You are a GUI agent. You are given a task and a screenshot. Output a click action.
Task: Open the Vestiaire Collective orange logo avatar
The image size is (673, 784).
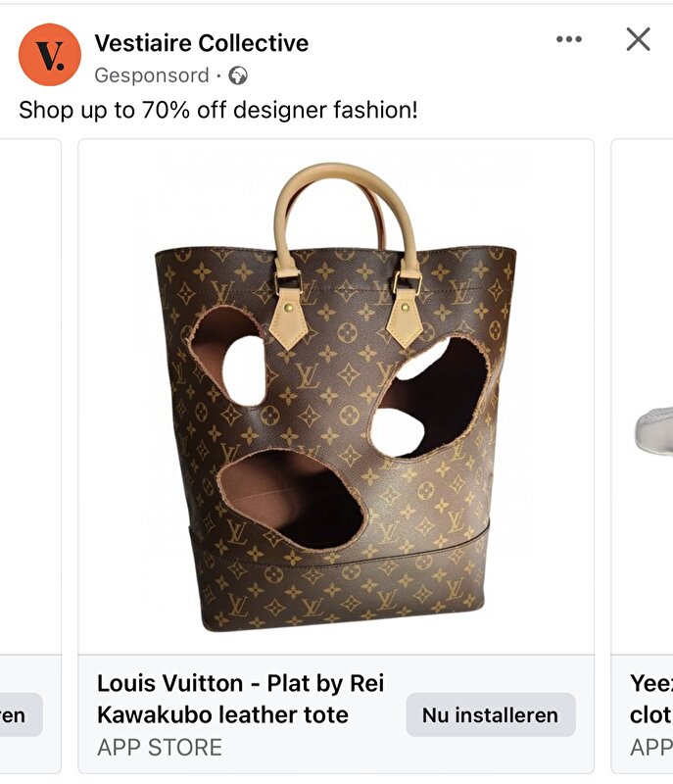(x=49, y=55)
